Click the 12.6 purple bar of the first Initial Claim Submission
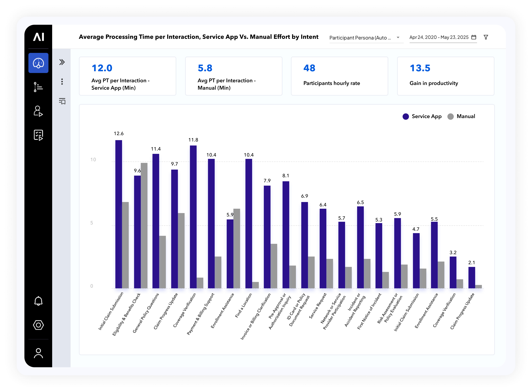 pyautogui.click(x=119, y=214)
